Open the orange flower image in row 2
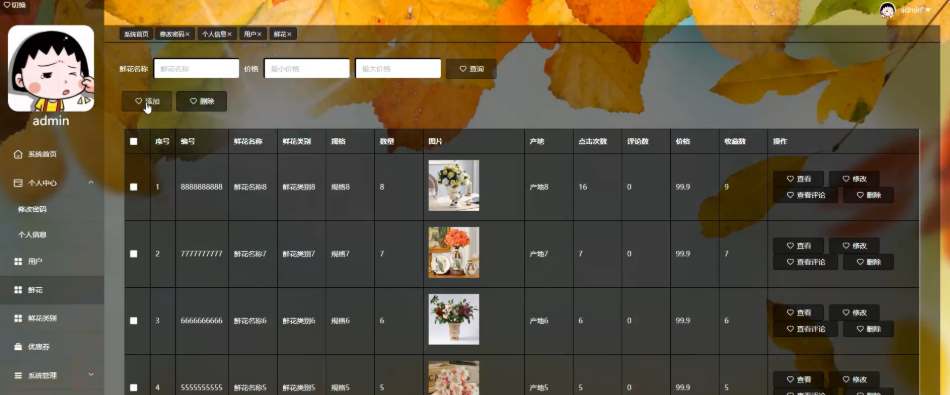This screenshot has width=950, height=395. tap(454, 253)
